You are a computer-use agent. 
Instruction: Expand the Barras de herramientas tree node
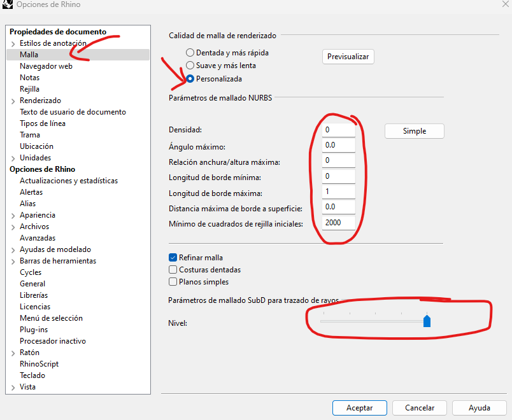13,262
